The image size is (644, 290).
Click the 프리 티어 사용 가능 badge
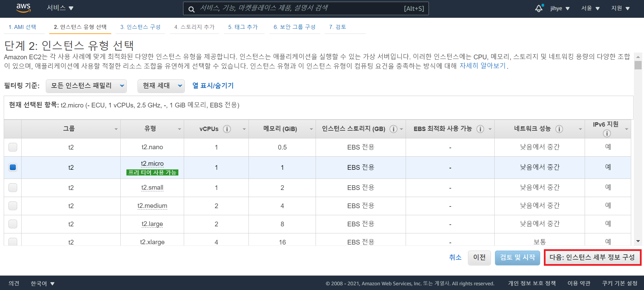click(152, 172)
